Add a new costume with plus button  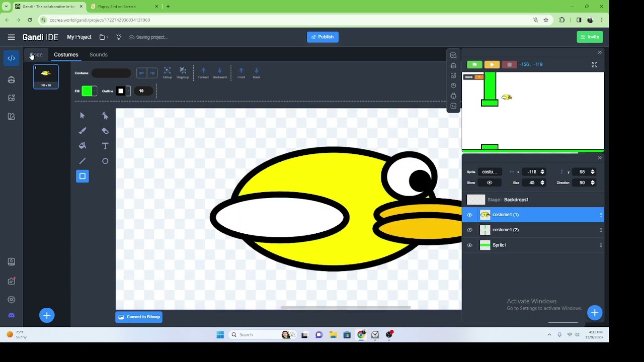pos(47,315)
